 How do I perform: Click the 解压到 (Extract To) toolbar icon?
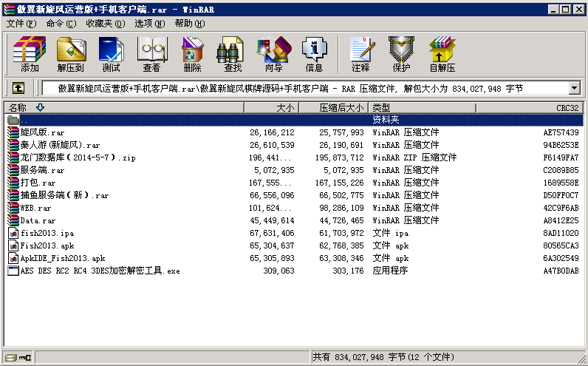click(70, 55)
